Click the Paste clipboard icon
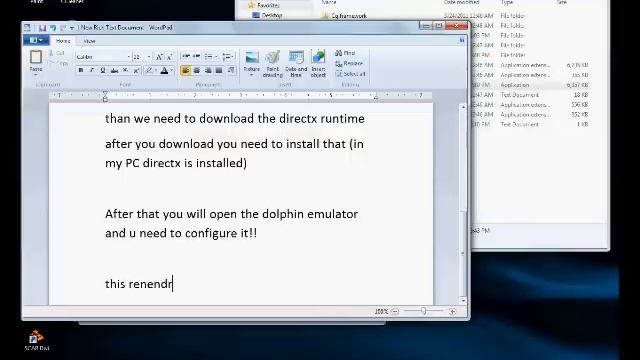Screen dimensions: 640x360 point(36,57)
